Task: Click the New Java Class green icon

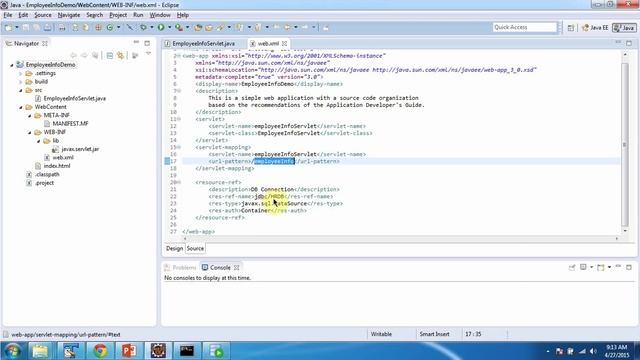Action: pos(110,27)
